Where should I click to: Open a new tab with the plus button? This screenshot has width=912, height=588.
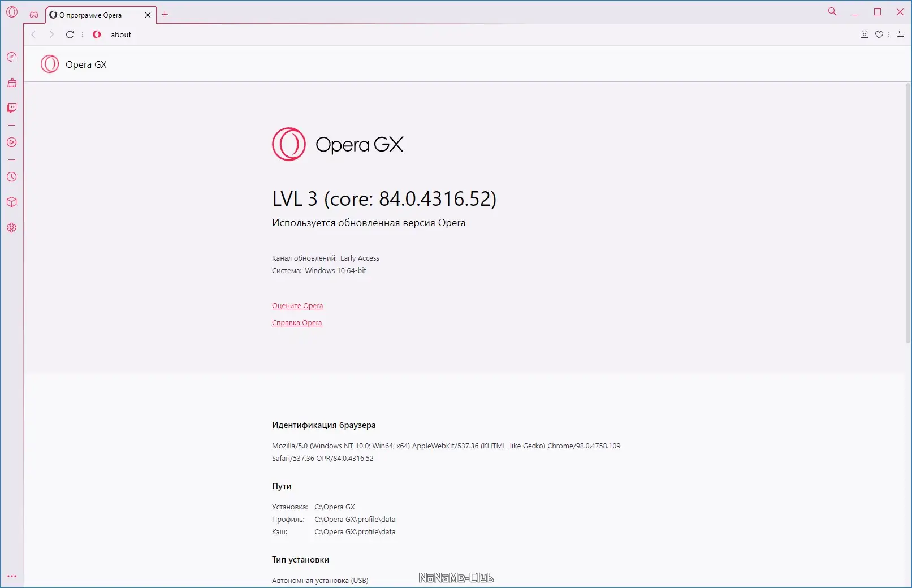pyautogui.click(x=165, y=14)
